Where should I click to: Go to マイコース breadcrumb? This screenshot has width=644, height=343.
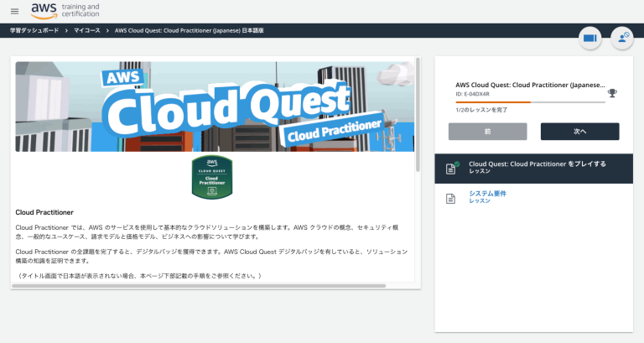click(x=87, y=30)
